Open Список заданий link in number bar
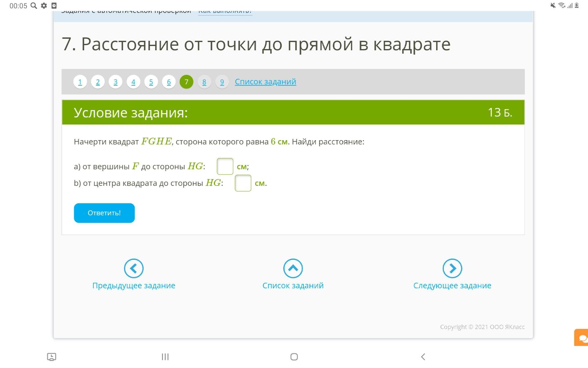 coord(265,82)
